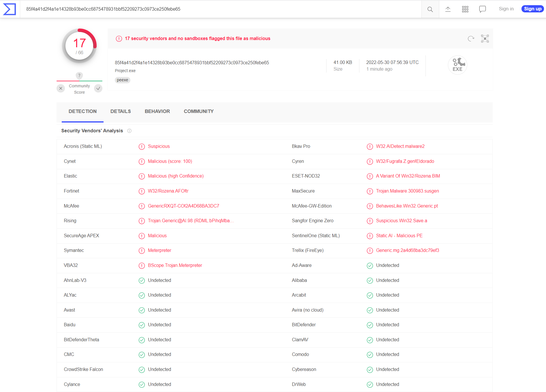Viewport: 546px width, 392px height.
Task: Click the Sign in link
Action: coord(506,9)
